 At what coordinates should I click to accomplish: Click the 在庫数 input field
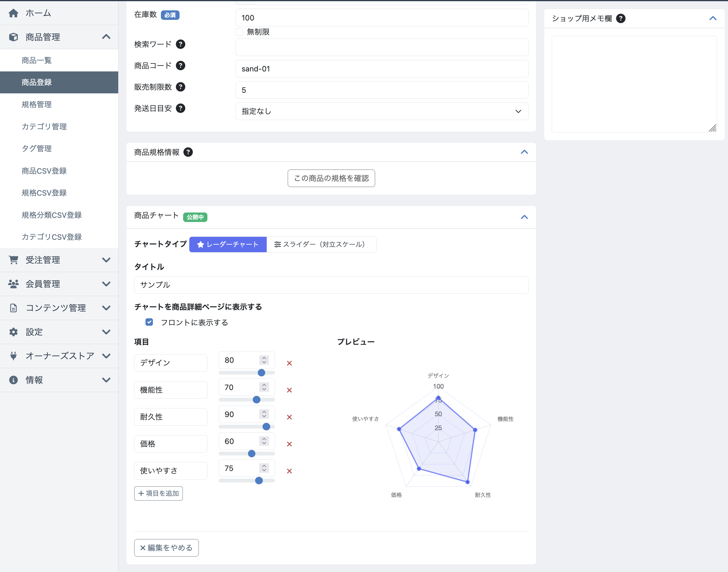click(x=382, y=17)
